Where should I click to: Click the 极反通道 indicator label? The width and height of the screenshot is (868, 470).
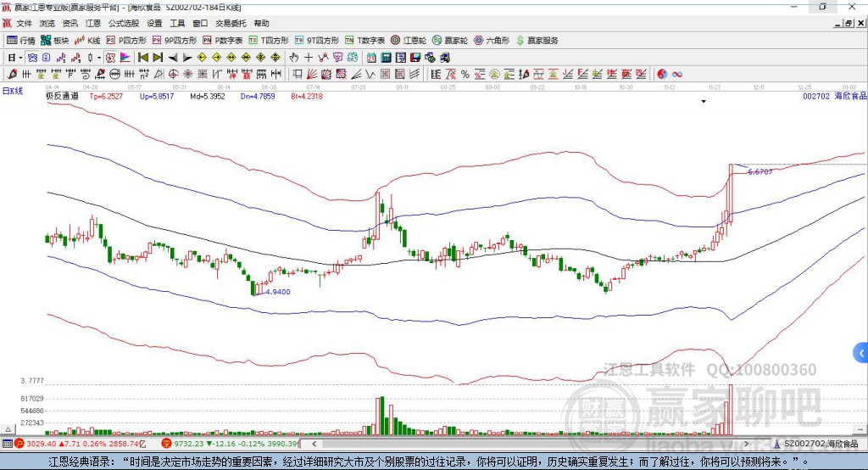[x=62, y=96]
